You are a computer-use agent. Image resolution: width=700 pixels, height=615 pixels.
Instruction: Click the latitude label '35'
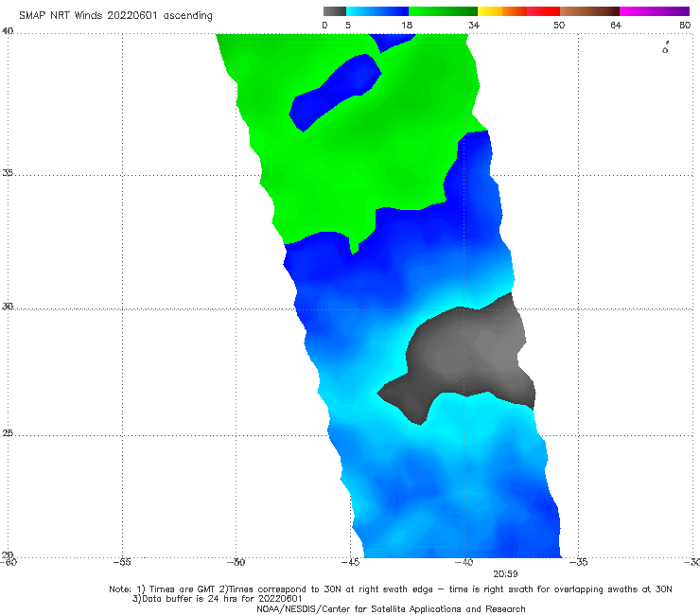pos(8,172)
